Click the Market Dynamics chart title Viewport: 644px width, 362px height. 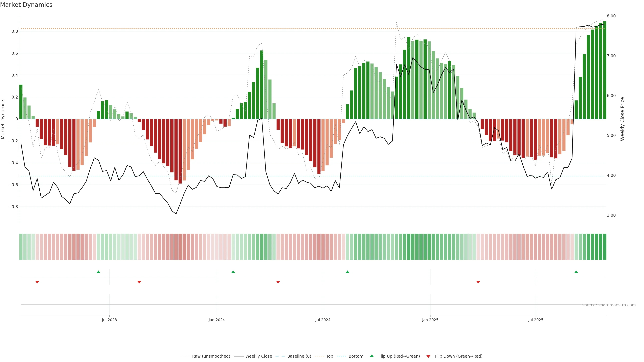click(26, 5)
